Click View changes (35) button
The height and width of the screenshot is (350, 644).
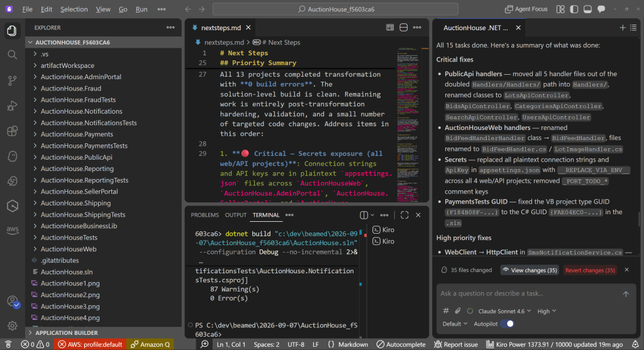click(x=530, y=270)
